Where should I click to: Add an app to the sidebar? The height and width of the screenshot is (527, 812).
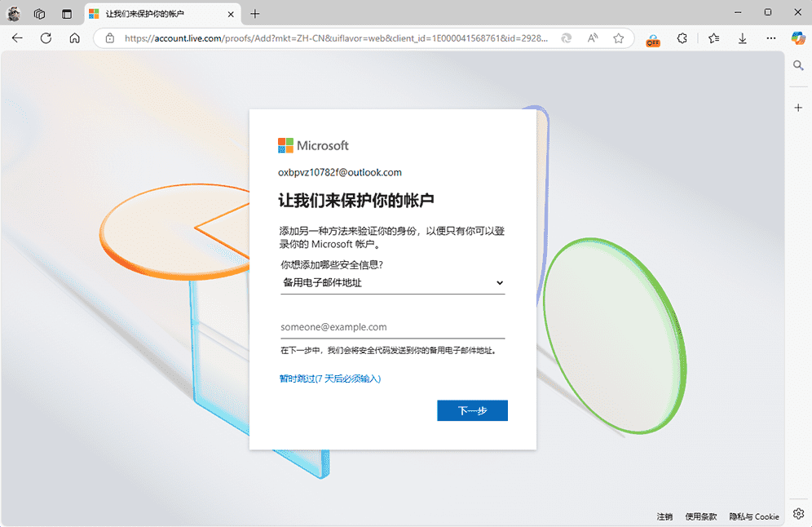point(798,108)
